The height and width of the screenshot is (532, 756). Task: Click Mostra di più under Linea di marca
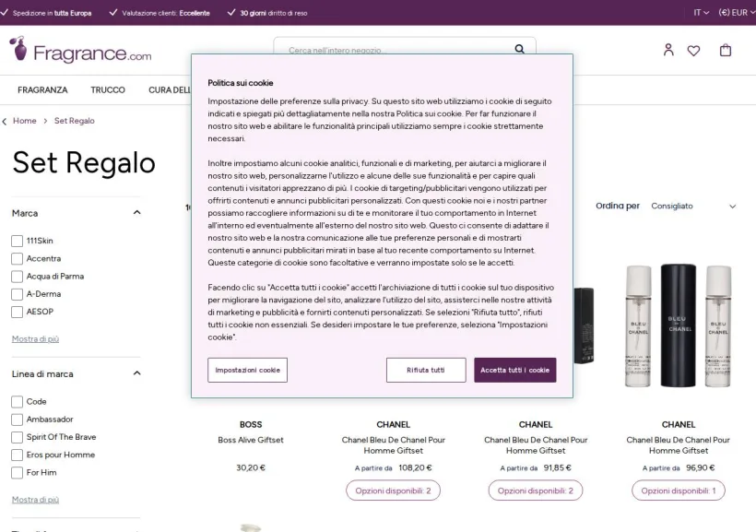[x=35, y=500]
